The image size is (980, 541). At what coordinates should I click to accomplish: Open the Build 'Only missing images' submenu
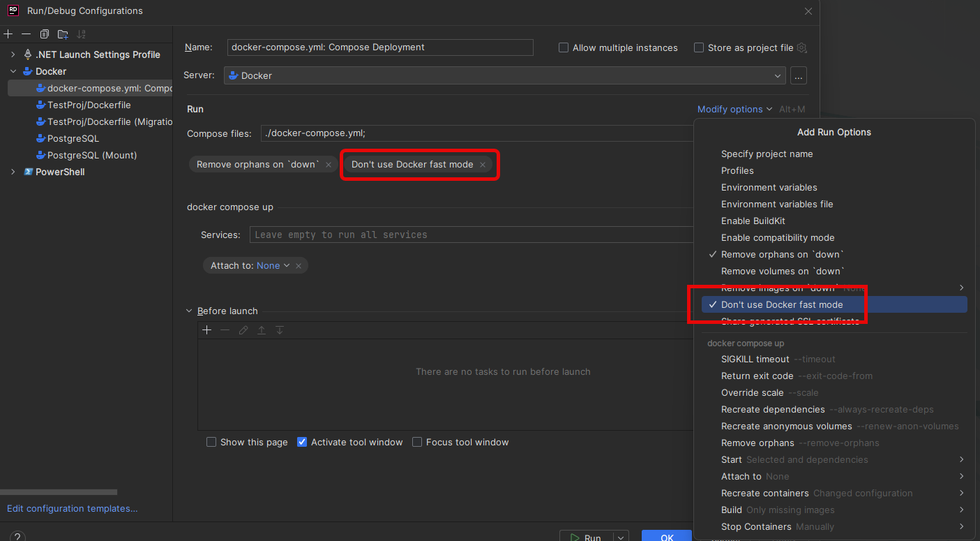(x=834, y=510)
